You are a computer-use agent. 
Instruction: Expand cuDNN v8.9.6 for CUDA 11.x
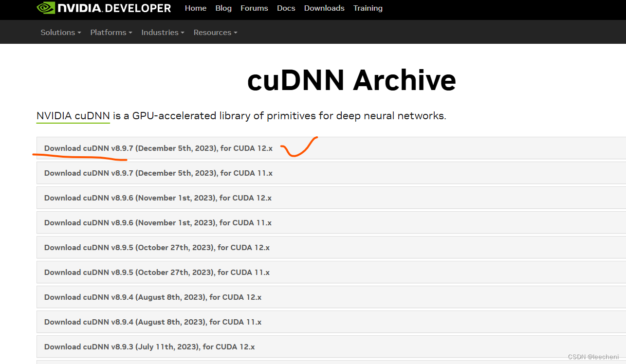(331, 222)
